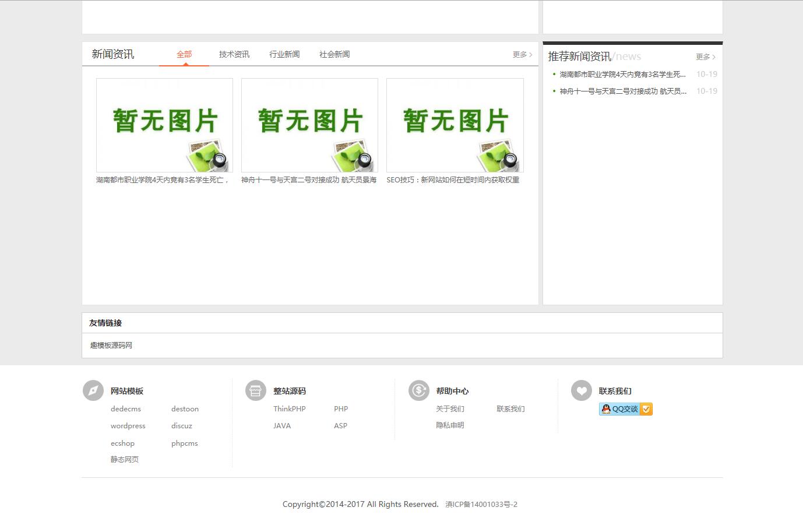Screen dimensions: 803x532
Task: Click the shop icon beside 整站源码
Action: click(256, 390)
